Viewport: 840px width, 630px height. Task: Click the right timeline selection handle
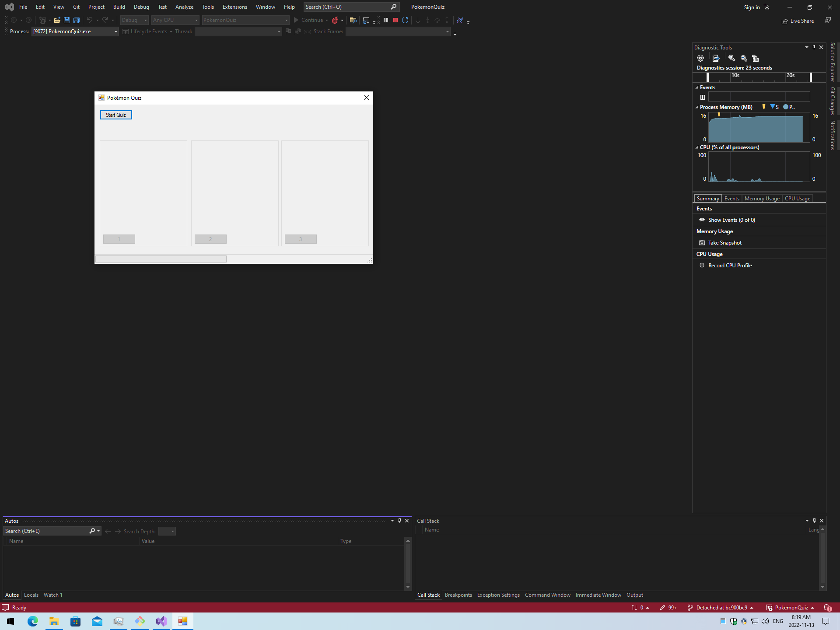click(811, 77)
